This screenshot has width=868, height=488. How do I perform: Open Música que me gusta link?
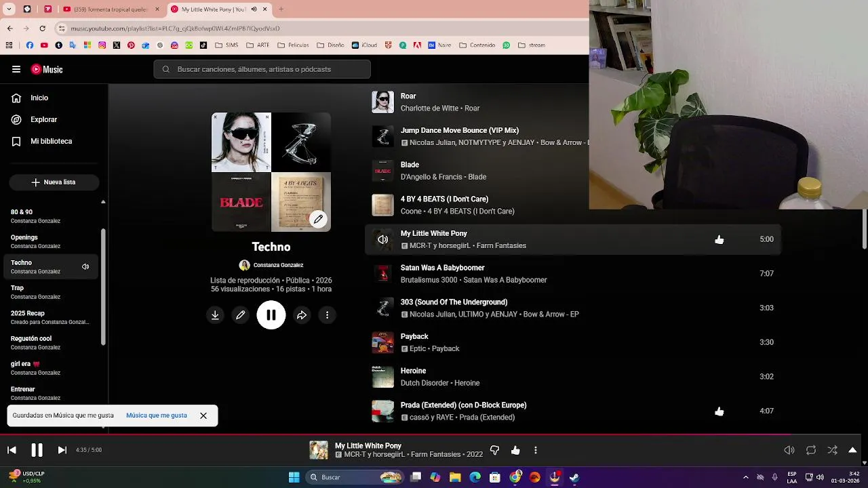coord(157,415)
